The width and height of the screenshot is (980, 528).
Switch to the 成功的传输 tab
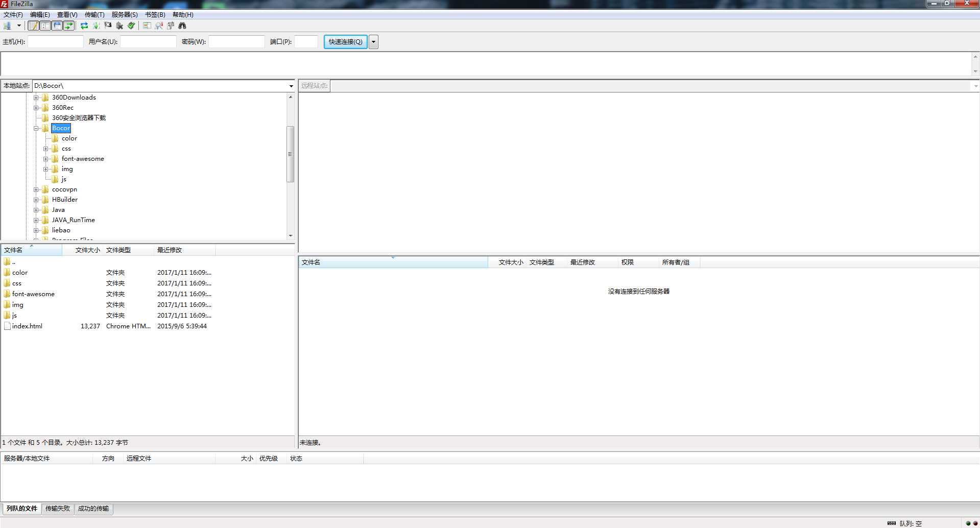(x=93, y=509)
